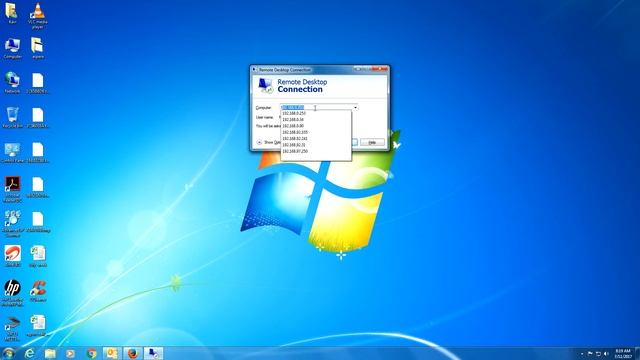Collapse the Computer dropdown arrow
Viewport: 640px width, 360px height.
[x=355, y=108]
